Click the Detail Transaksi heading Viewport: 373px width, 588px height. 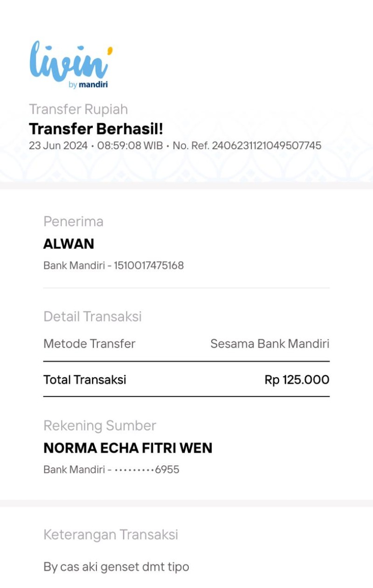[92, 316]
